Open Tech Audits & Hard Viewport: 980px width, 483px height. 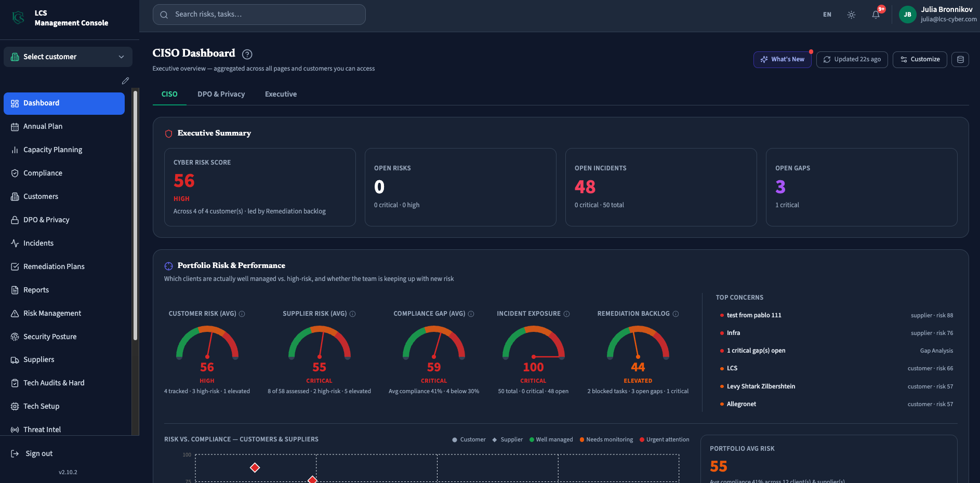pos(64,383)
